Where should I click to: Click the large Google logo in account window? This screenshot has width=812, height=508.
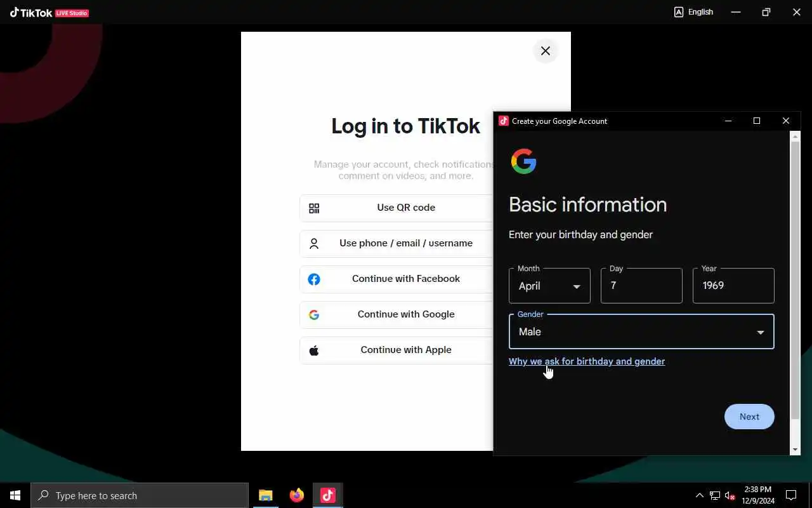524,161
